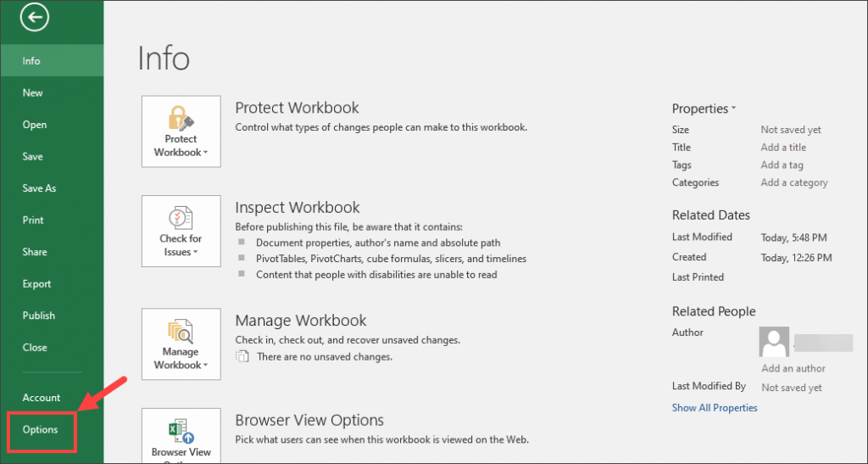Click the author avatar picture
The image size is (868, 464).
click(x=774, y=342)
